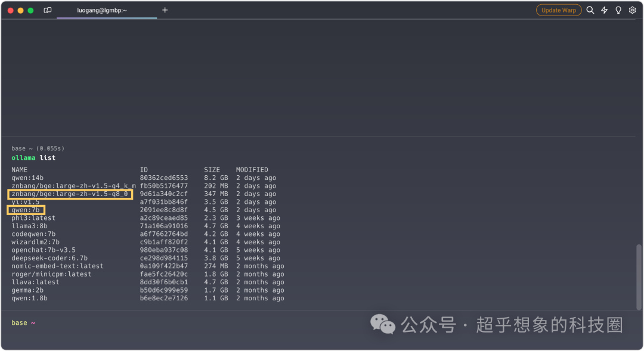Viewport: 644px width, 351px height.
Task: Click the codeqwen:7b model name
Action: pos(33,234)
